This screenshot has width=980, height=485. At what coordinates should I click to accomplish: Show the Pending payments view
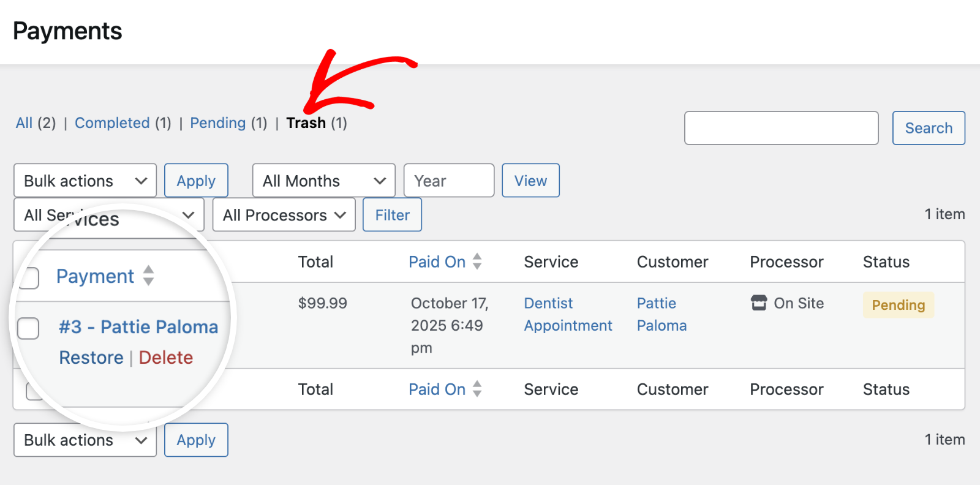(217, 123)
